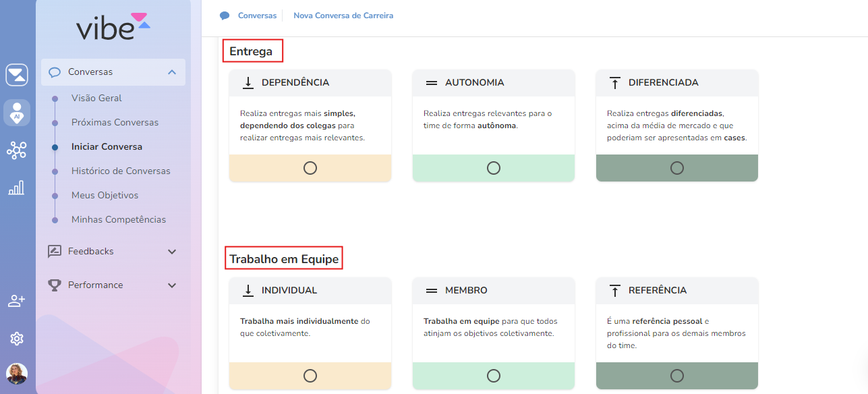Click the Conversas breadcrumb link

click(257, 16)
